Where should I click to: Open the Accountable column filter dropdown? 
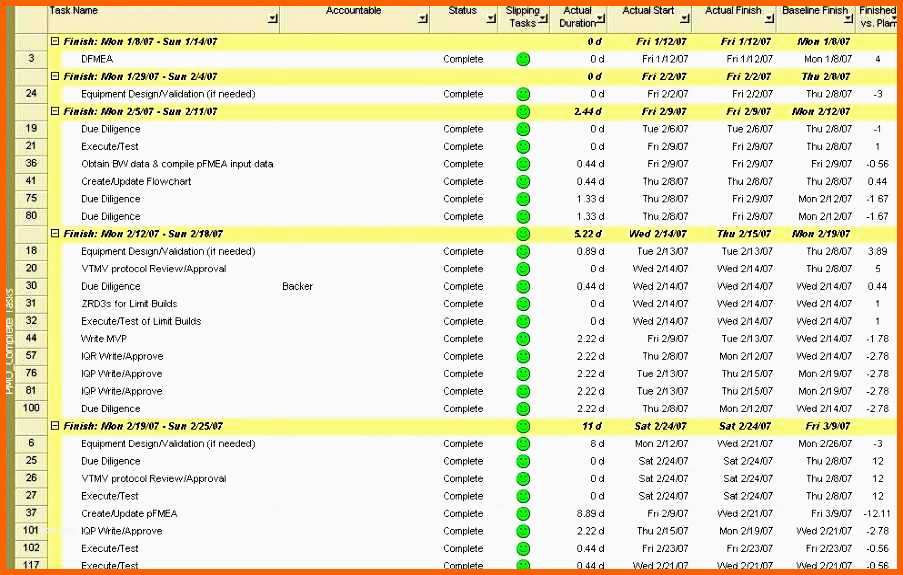pyautogui.click(x=423, y=19)
